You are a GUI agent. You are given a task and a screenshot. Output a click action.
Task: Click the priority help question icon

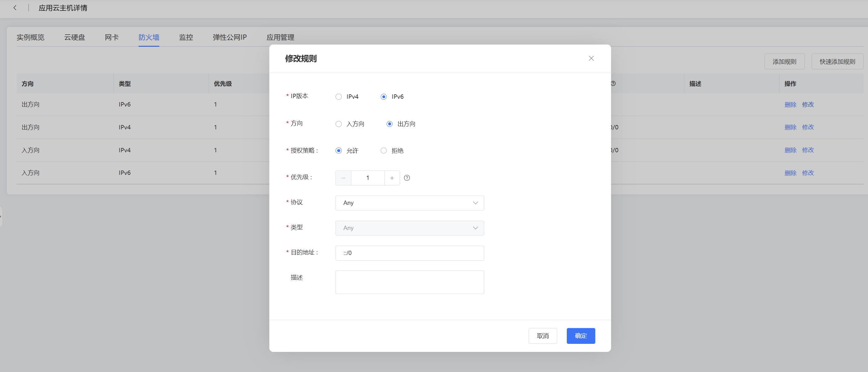point(407,178)
